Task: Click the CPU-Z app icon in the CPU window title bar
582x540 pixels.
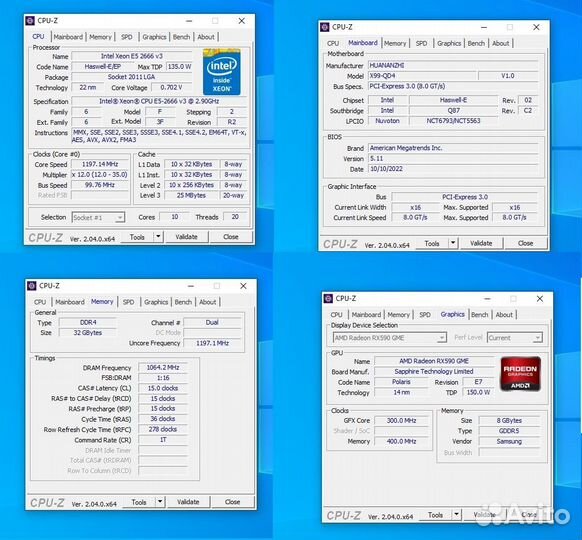Action: pyautogui.click(x=31, y=21)
